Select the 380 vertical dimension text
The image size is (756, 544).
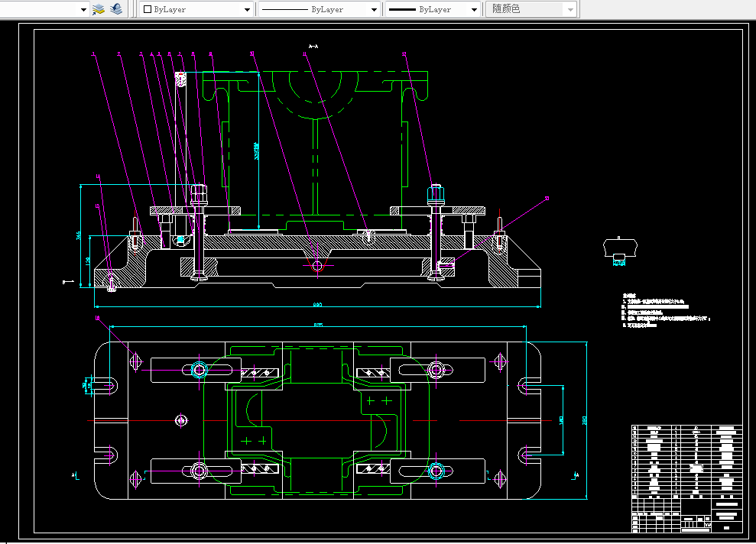coord(585,420)
